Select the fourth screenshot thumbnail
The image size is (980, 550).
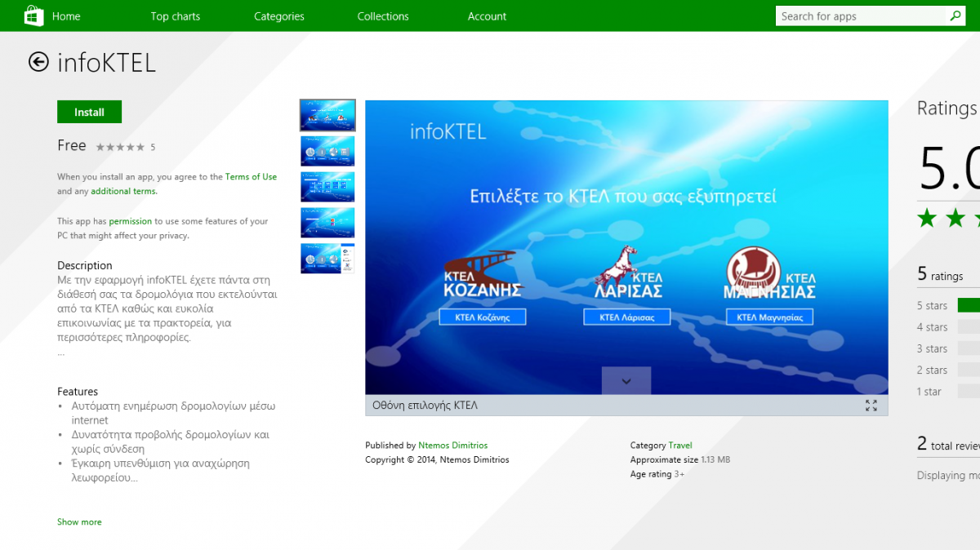327,223
